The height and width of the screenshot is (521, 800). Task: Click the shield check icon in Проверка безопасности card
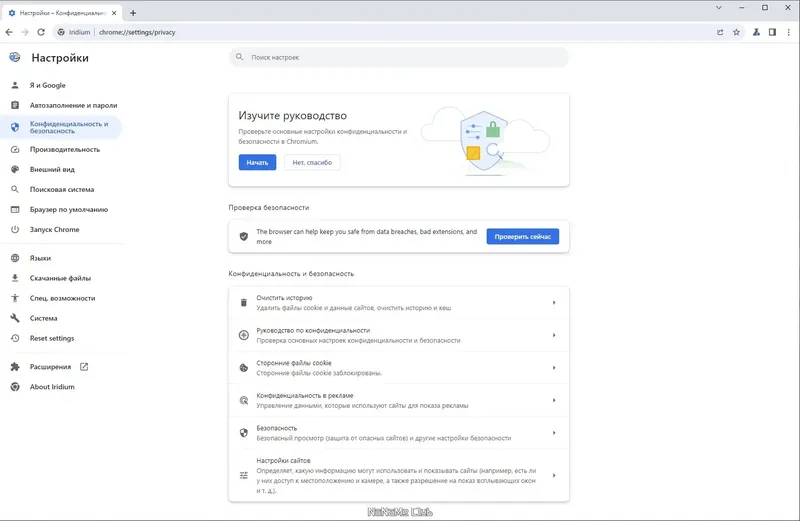pos(244,236)
